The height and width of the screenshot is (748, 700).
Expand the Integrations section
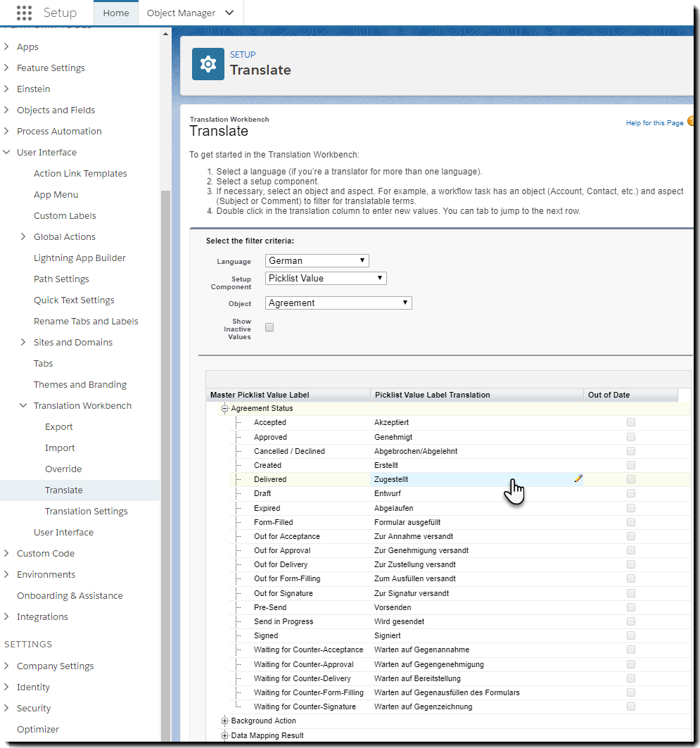pyautogui.click(x=6, y=616)
